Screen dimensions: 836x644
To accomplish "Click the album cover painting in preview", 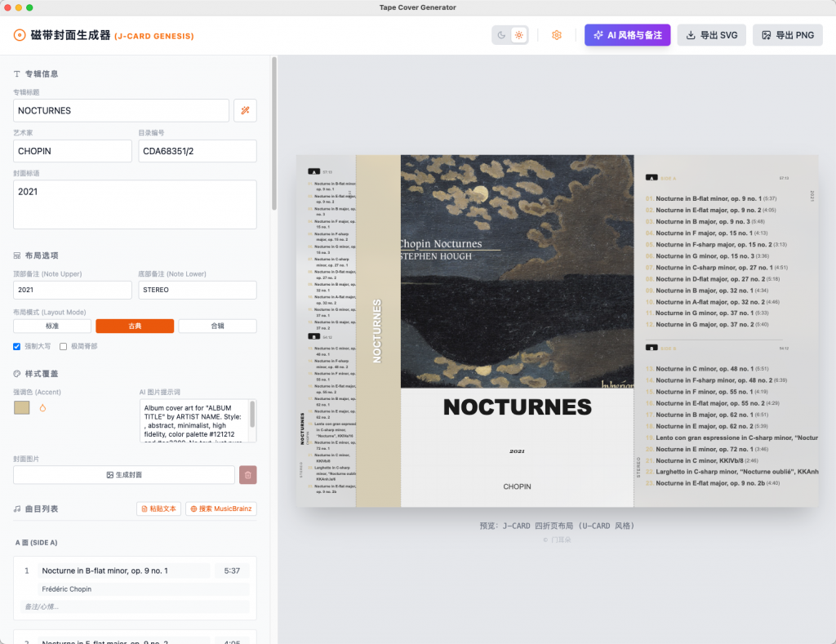I will 517,271.
